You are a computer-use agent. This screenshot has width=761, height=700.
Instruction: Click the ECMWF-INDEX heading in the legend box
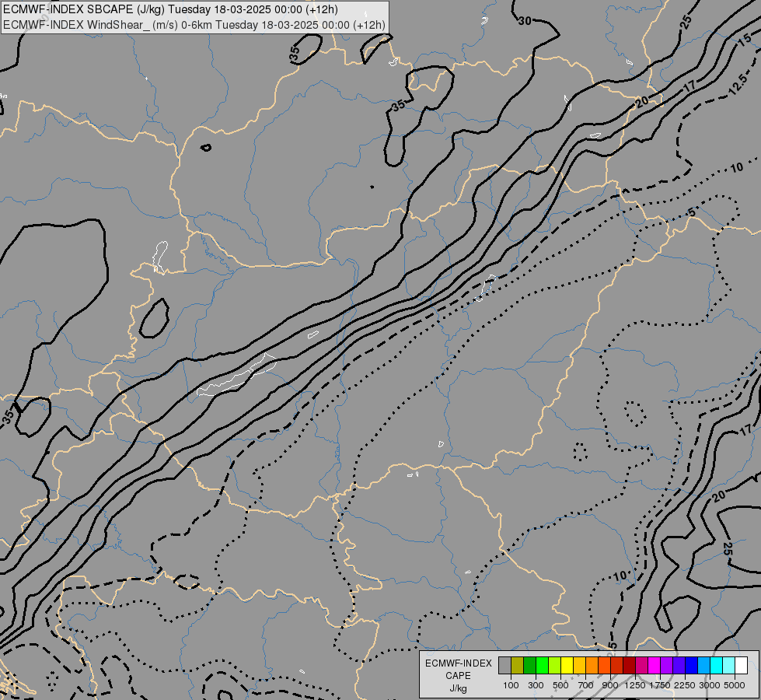pyautogui.click(x=458, y=663)
